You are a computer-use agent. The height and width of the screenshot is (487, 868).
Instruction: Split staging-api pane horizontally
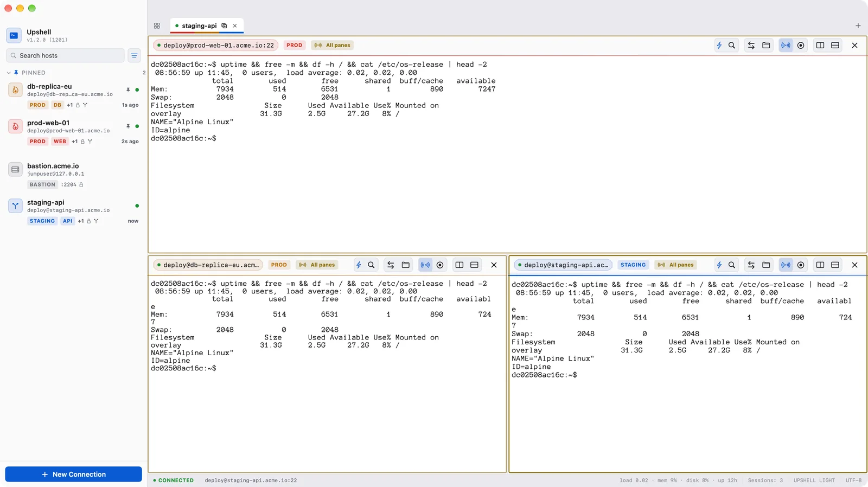835,265
